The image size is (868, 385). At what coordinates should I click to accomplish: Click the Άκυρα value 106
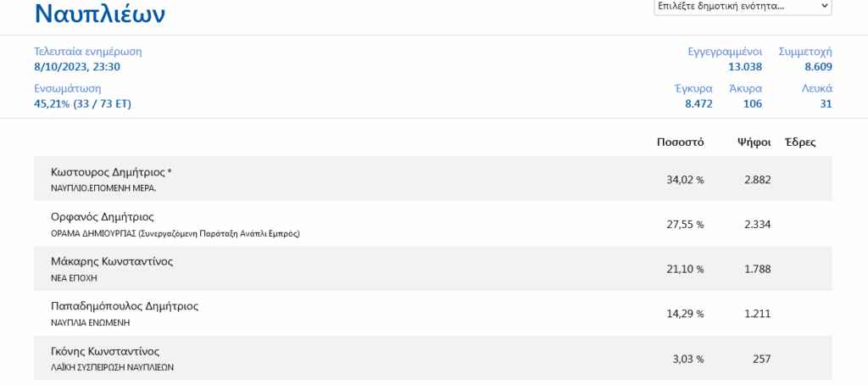point(752,103)
